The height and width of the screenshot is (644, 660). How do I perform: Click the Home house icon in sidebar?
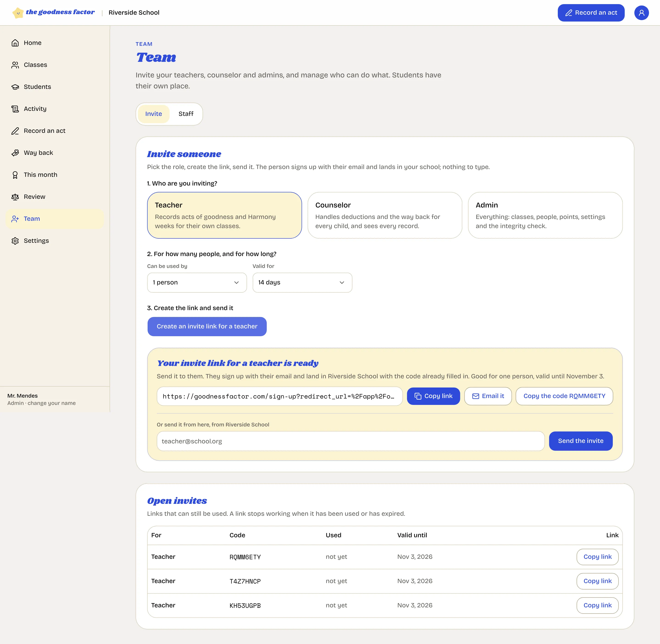point(15,43)
